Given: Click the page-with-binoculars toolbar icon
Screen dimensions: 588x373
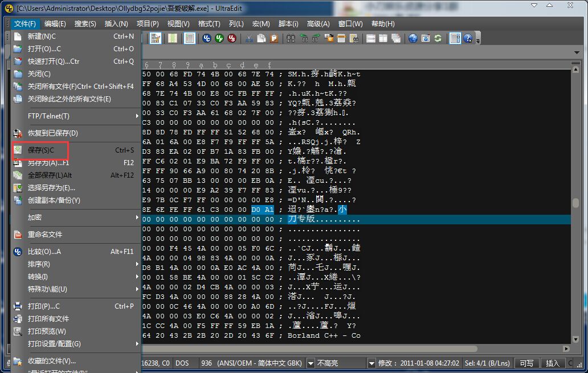Looking at the screenshot, I should pyautogui.click(x=354, y=38).
